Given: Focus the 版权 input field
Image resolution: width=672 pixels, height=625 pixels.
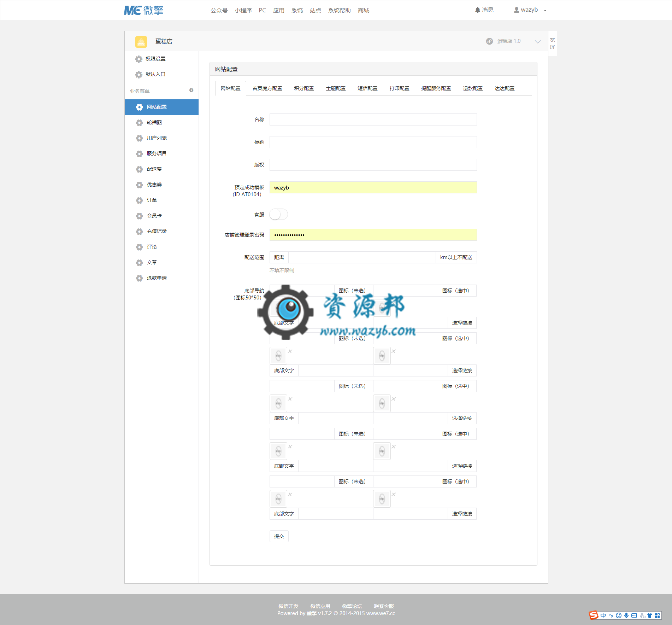Looking at the screenshot, I should click(373, 165).
